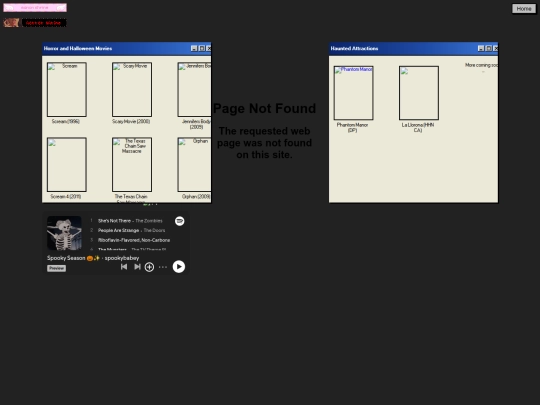Screen dimensions: 540x405
Task: Select track 'Riboflavin-Flavored, Non-Carbona'
Action: coord(134,240)
